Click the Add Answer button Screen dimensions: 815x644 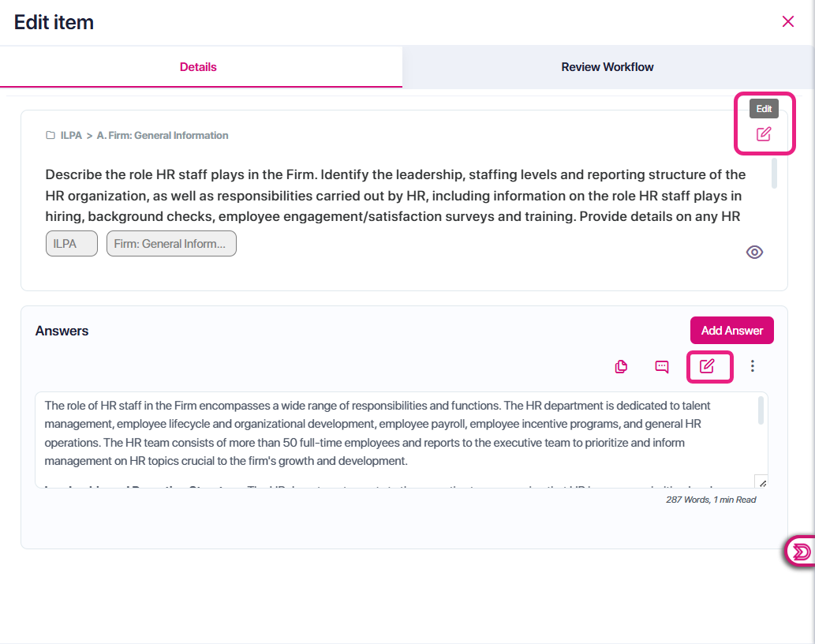click(732, 331)
